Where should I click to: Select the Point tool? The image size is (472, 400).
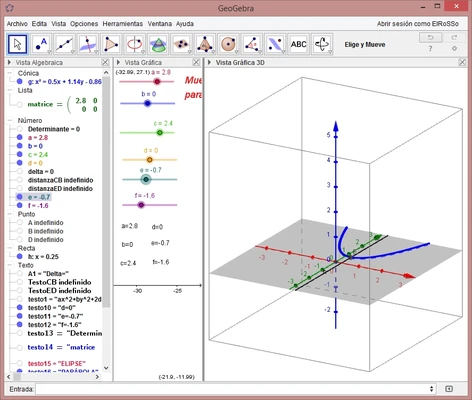pyautogui.click(x=41, y=44)
